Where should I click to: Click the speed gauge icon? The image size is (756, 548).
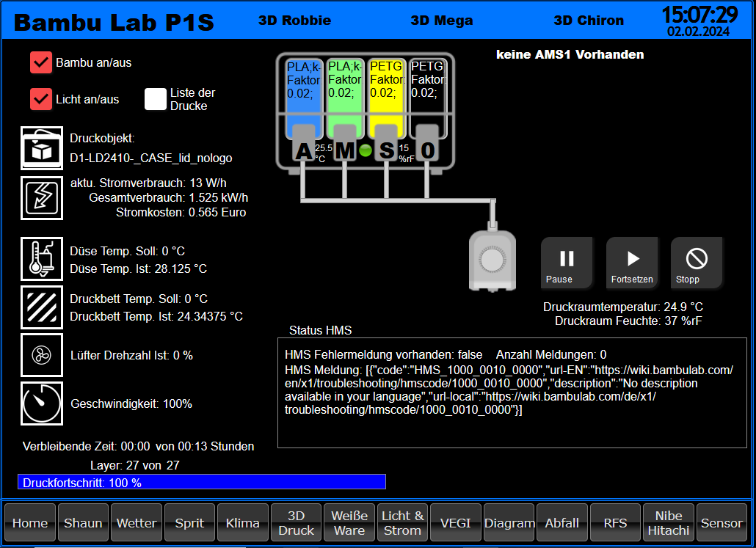coord(42,403)
